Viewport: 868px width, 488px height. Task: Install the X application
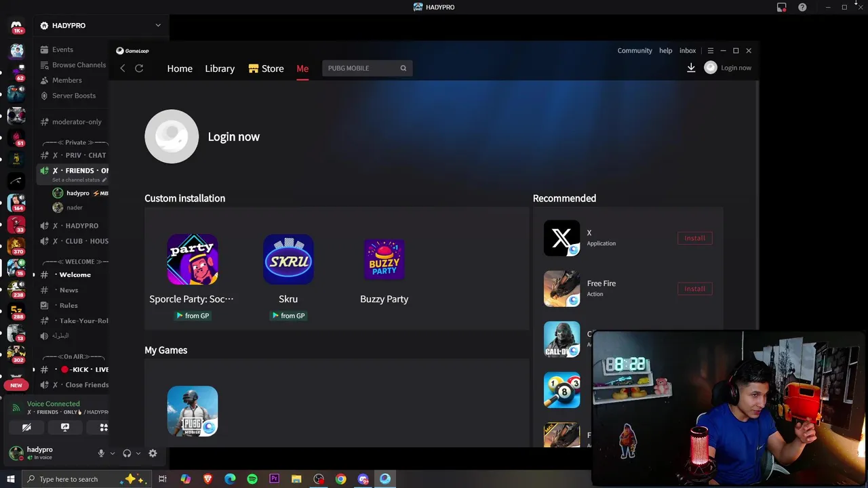point(694,238)
